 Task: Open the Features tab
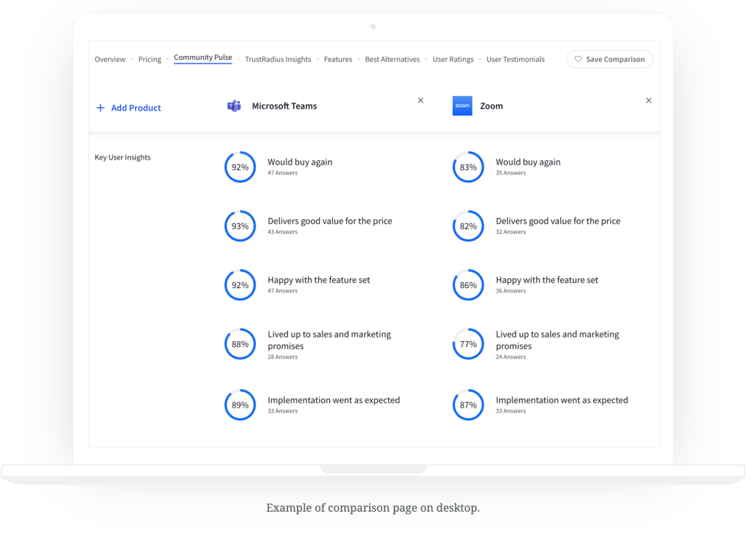[x=338, y=60]
